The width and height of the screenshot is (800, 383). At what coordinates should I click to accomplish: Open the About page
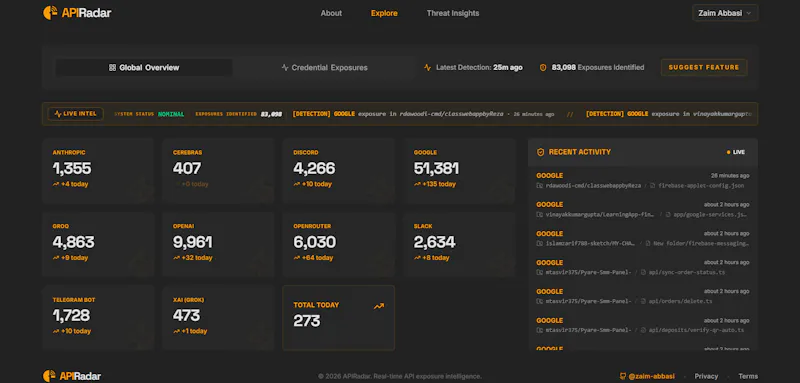point(331,13)
